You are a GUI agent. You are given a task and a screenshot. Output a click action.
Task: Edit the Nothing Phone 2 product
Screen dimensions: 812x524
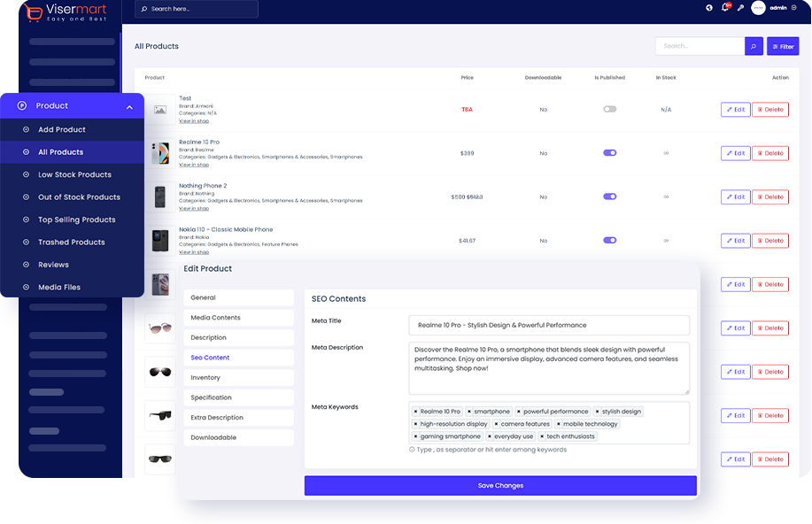(x=735, y=197)
